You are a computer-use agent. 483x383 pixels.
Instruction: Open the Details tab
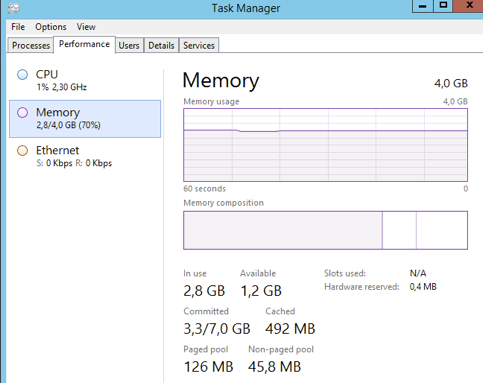pyautogui.click(x=161, y=45)
